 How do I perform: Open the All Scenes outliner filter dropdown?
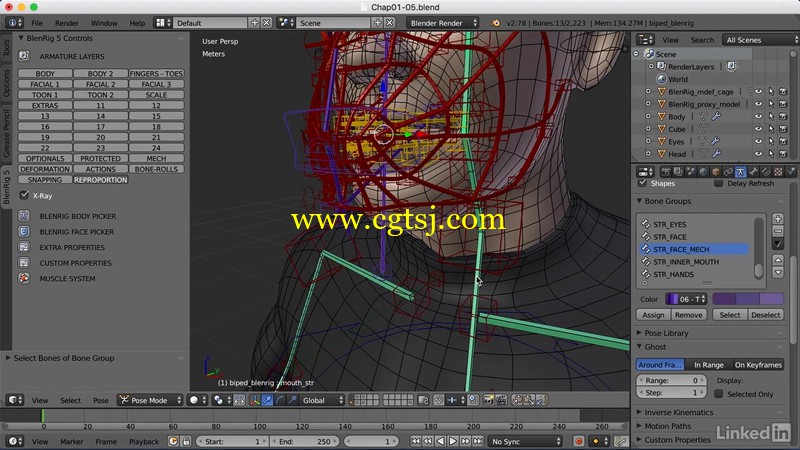[760, 40]
